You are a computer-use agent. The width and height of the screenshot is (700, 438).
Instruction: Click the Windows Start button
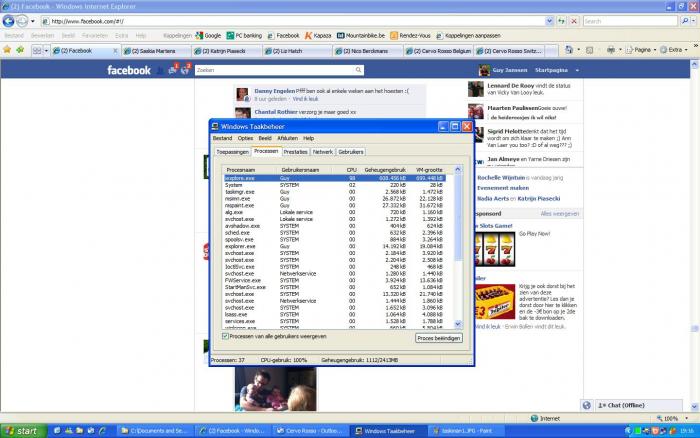pyautogui.click(x=22, y=431)
